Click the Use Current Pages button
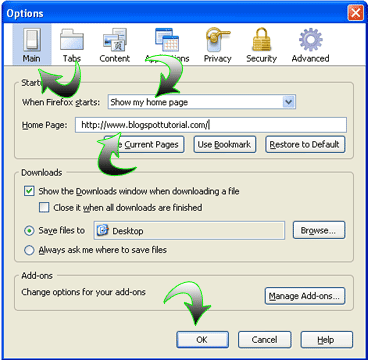Screen dimensions: 368x360 [x=144, y=145]
